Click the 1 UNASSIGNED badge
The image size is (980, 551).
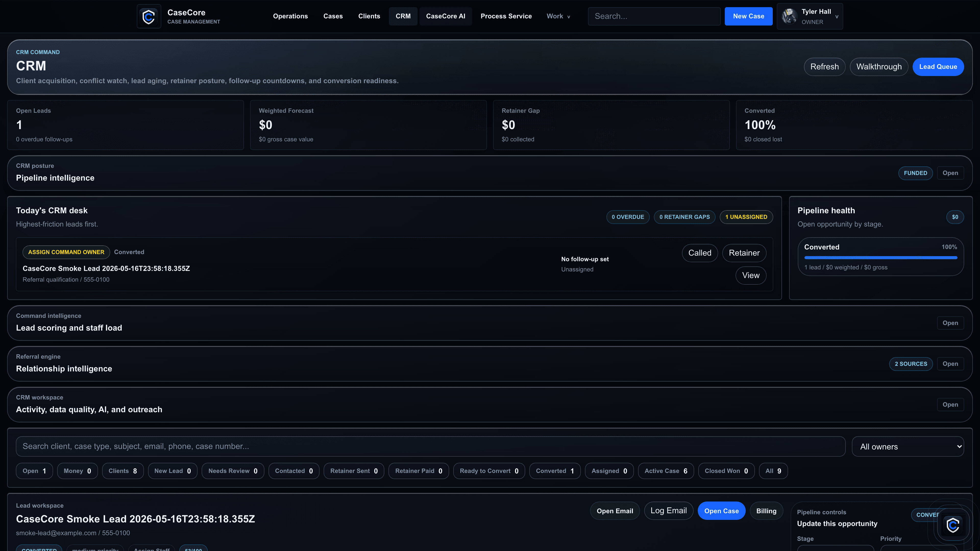pyautogui.click(x=746, y=217)
